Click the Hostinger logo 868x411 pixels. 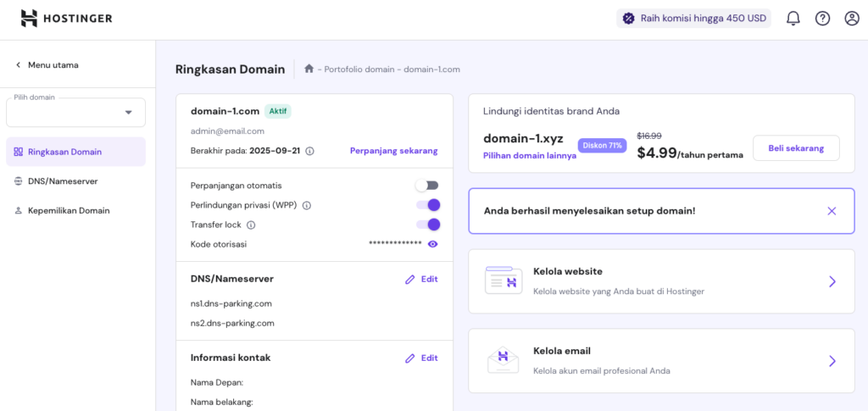pyautogui.click(x=66, y=19)
